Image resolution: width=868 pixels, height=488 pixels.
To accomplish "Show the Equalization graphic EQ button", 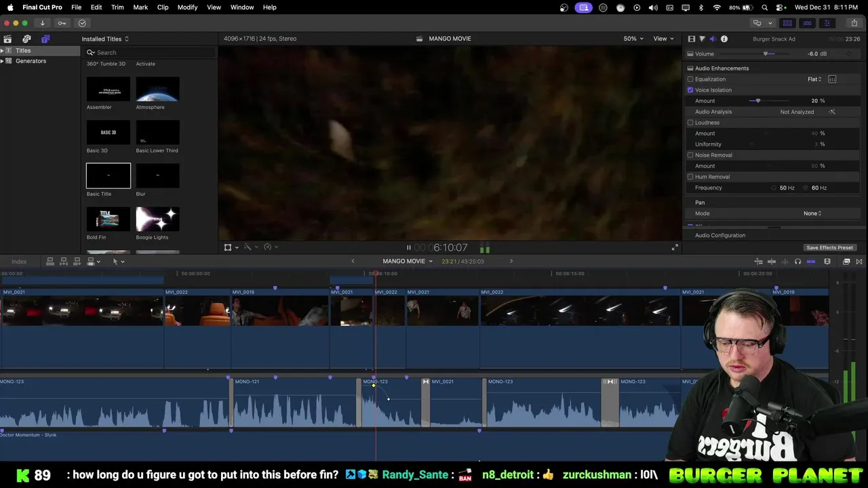I will (832, 79).
